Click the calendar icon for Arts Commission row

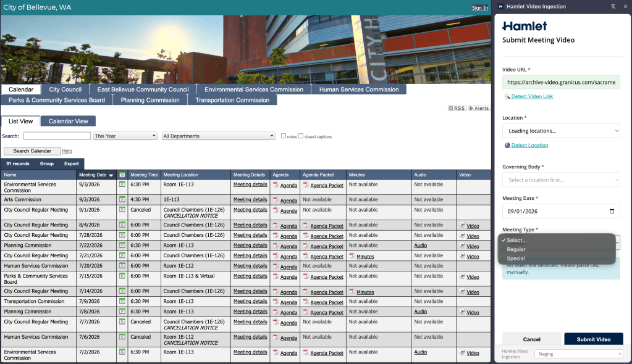(122, 199)
